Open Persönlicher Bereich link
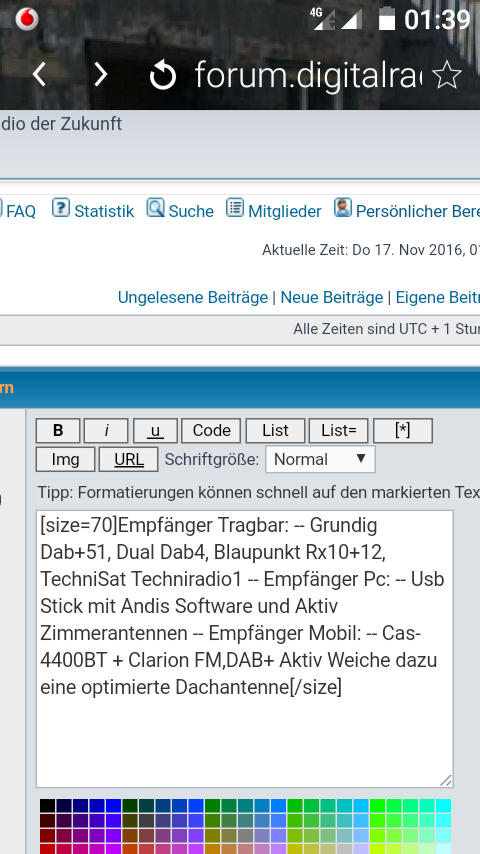Viewport: 480px width, 854px height. (x=417, y=211)
